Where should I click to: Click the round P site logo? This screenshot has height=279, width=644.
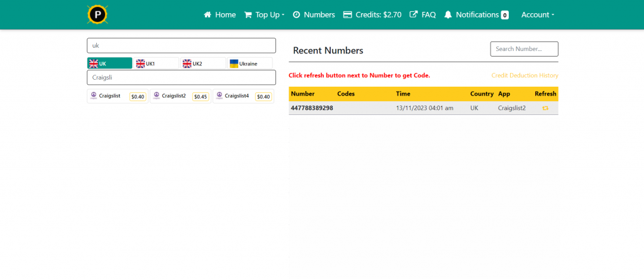pos(97,15)
